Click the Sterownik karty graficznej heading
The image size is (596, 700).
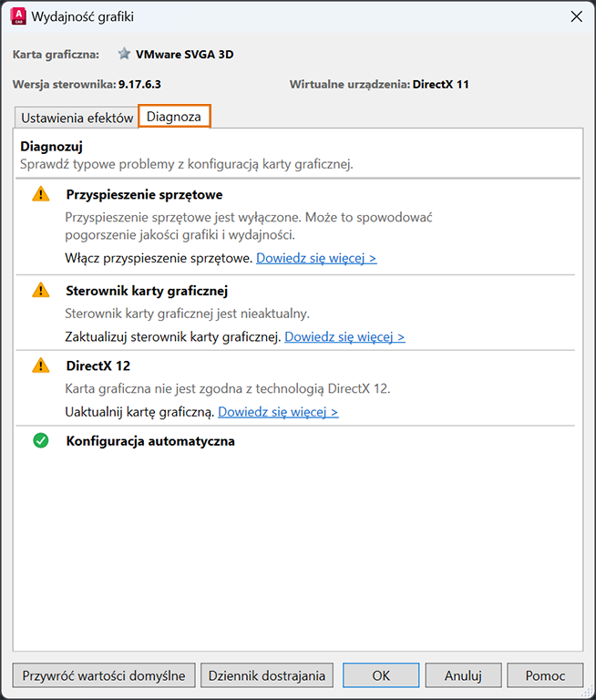click(x=147, y=291)
